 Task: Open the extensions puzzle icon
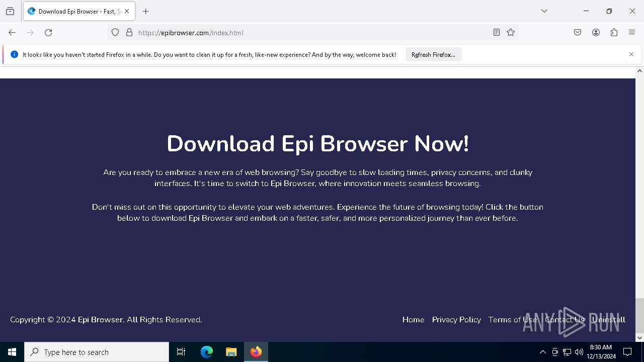pyautogui.click(x=614, y=33)
